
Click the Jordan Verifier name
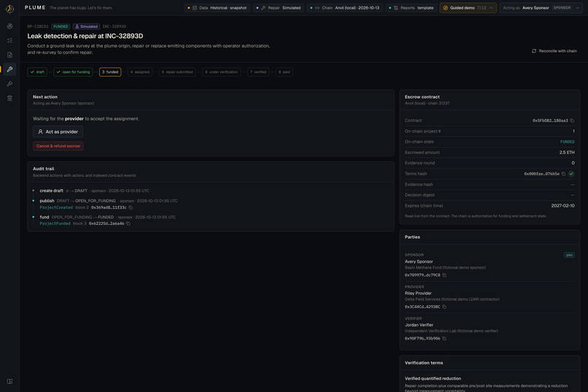tap(419, 325)
